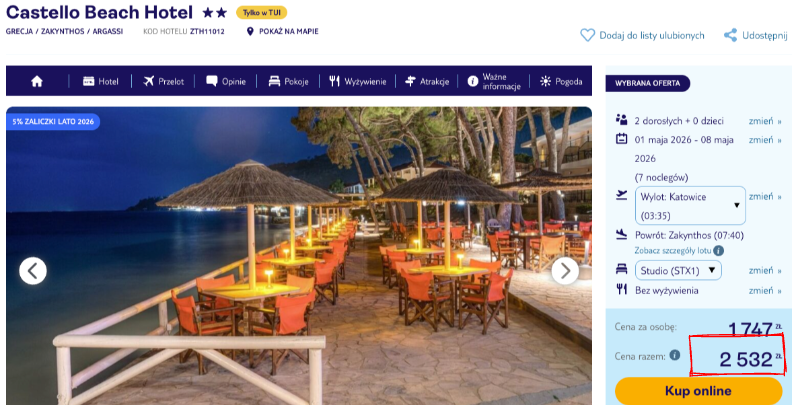This screenshot has height=405, width=796.
Task: Show previous hotel photo with left arrow
Action: (33, 271)
